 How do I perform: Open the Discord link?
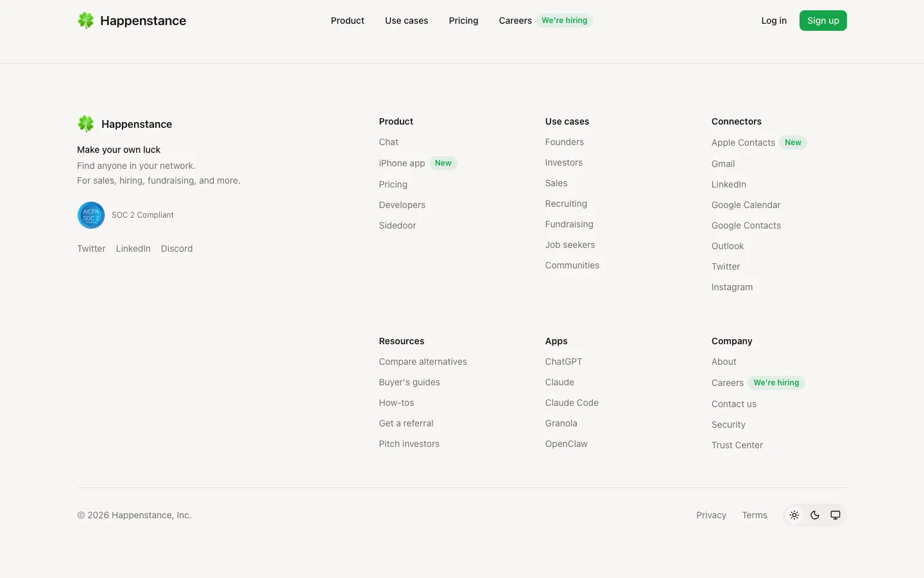[176, 249]
